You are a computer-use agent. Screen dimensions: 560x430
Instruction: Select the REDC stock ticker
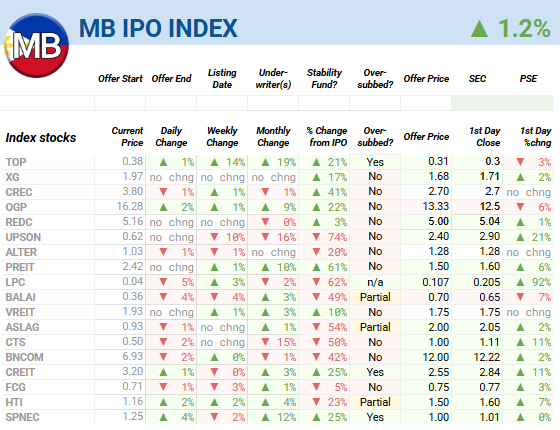coord(19,222)
